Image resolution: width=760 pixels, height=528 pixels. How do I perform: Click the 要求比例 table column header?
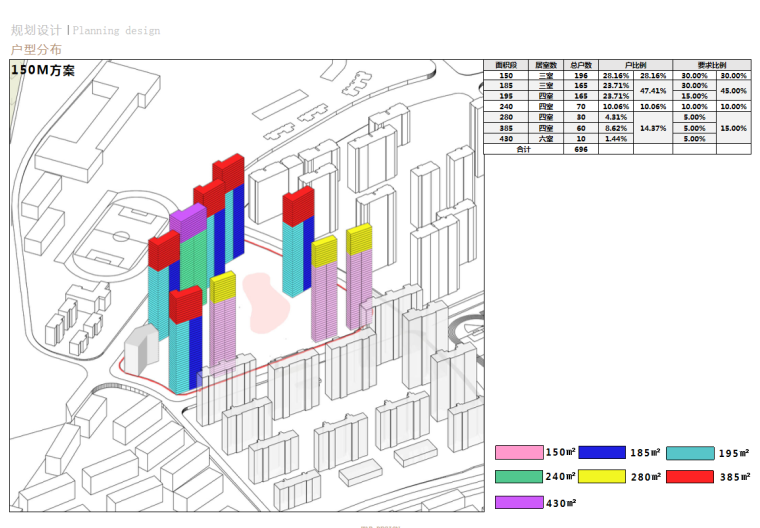(711, 65)
